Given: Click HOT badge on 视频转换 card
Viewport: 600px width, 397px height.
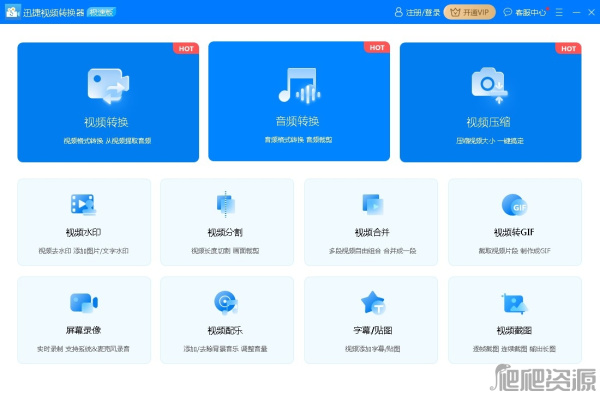Looking at the screenshot, I should pyautogui.click(x=186, y=49).
